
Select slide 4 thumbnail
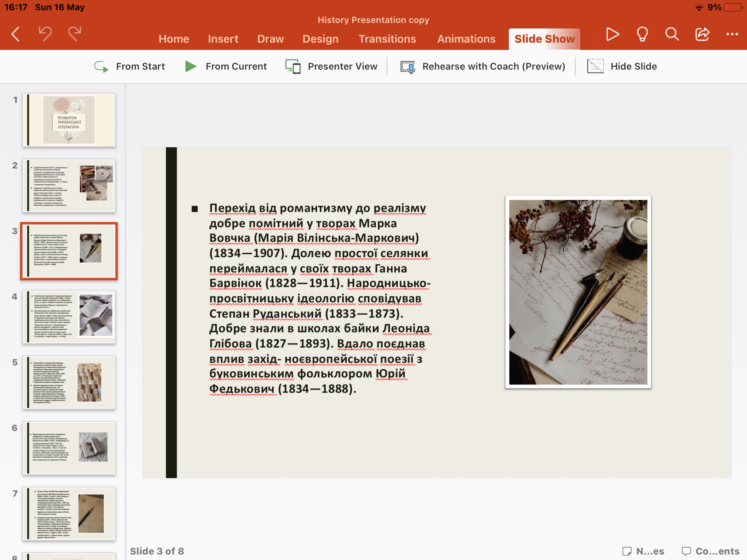(x=69, y=317)
